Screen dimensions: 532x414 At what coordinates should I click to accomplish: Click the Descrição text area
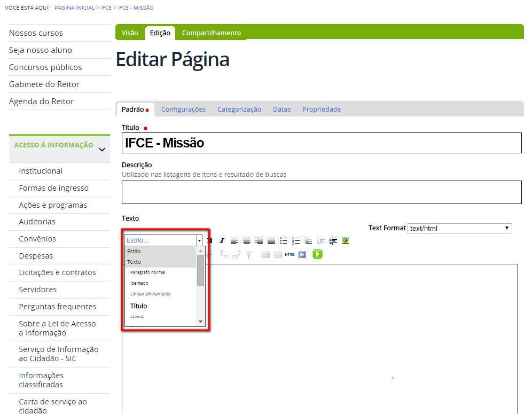coord(322,192)
